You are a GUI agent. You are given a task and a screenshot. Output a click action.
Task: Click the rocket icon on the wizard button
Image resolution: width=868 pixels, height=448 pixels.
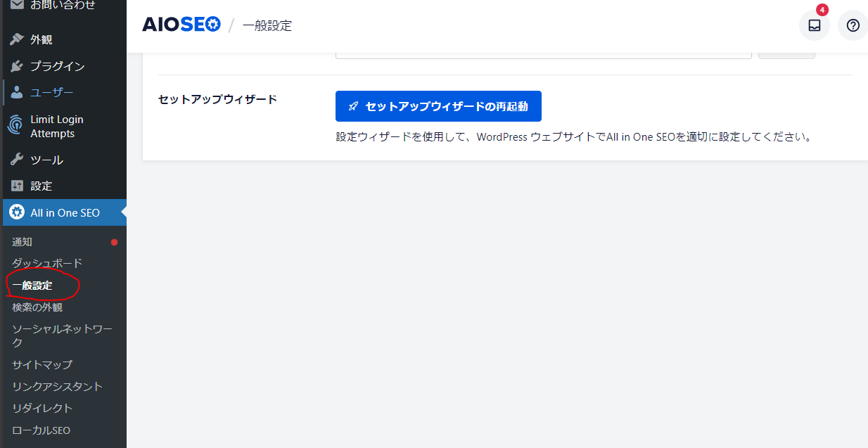[x=354, y=106]
